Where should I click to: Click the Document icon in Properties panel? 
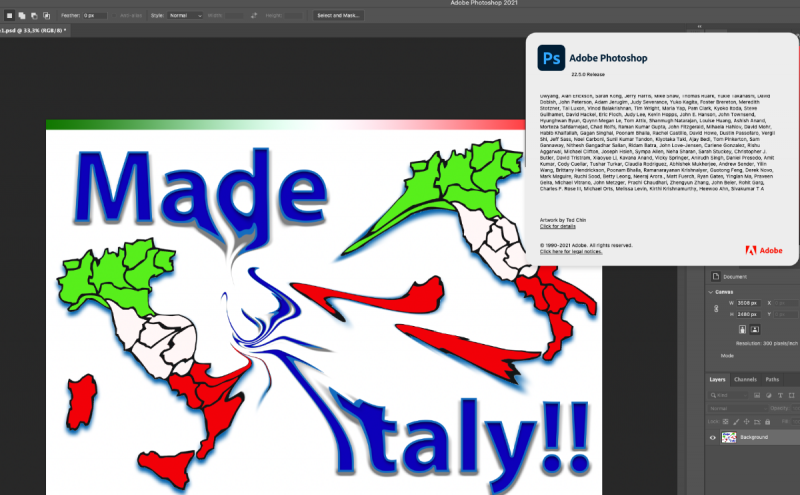(716, 277)
